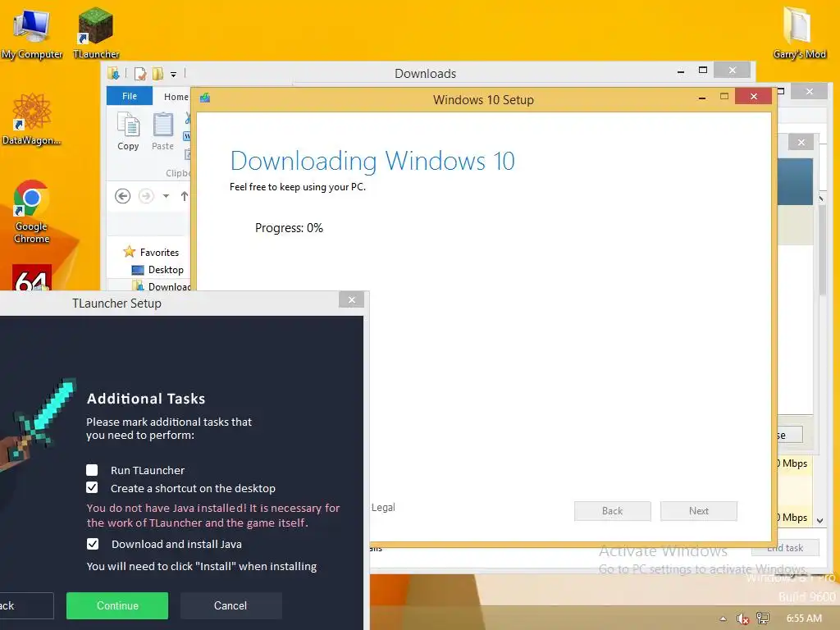The width and height of the screenshot is (840, 630).
Task: Show hidden tray icons arrow
Action: (724, 619)
